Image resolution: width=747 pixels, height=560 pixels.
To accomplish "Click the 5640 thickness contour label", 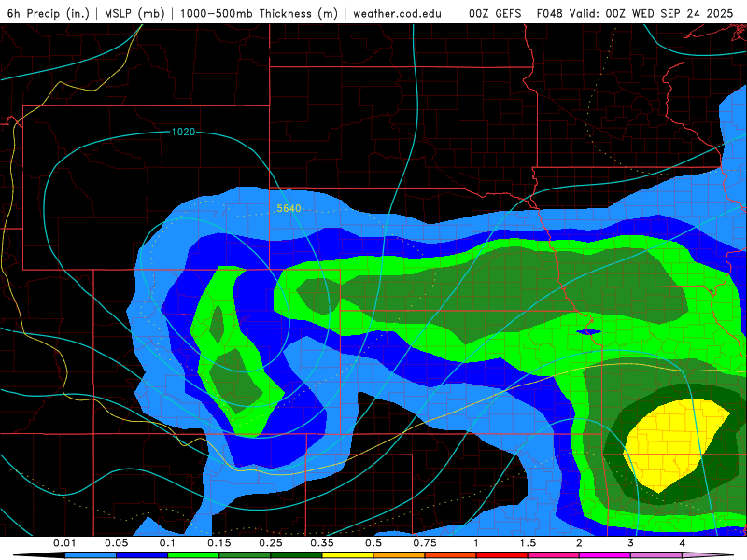I will (289, 208).
